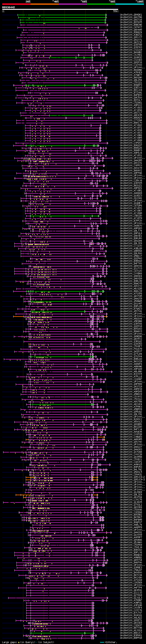Click the UniRef100_Q39789 label

(131, 45)
